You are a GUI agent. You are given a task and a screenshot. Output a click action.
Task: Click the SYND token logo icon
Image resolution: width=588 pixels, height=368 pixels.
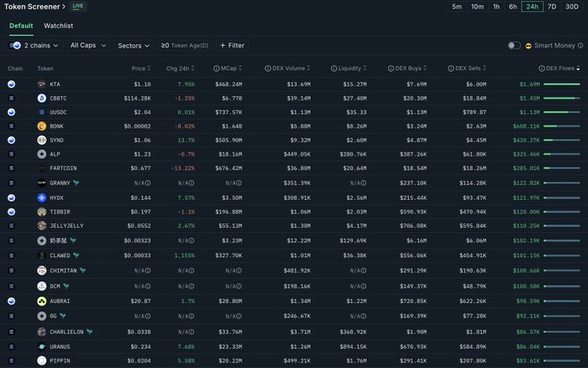[x=42, y=140]
